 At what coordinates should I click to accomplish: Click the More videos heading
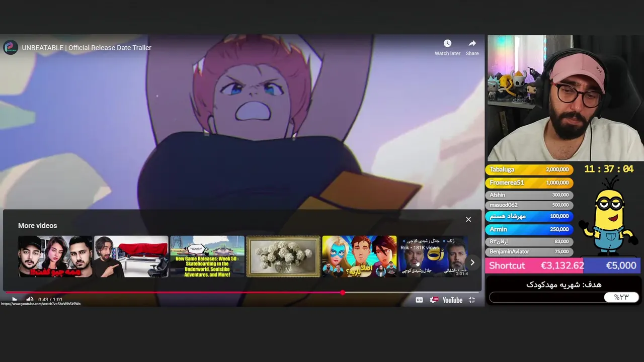pyautogui.click(x=38, y=226)
